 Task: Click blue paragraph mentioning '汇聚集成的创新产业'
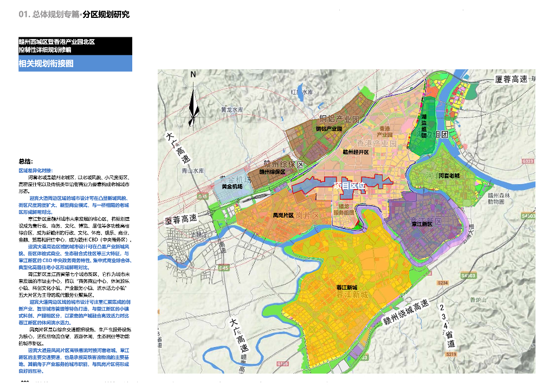(x=75, y=312)
